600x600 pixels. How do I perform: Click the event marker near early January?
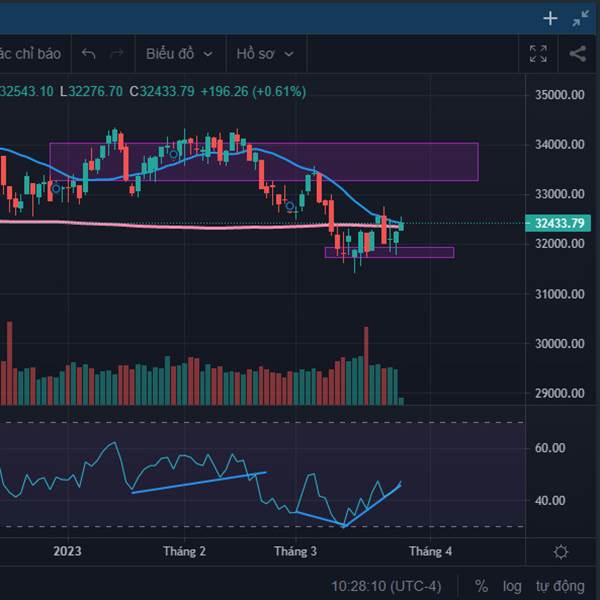click(56, 189)
